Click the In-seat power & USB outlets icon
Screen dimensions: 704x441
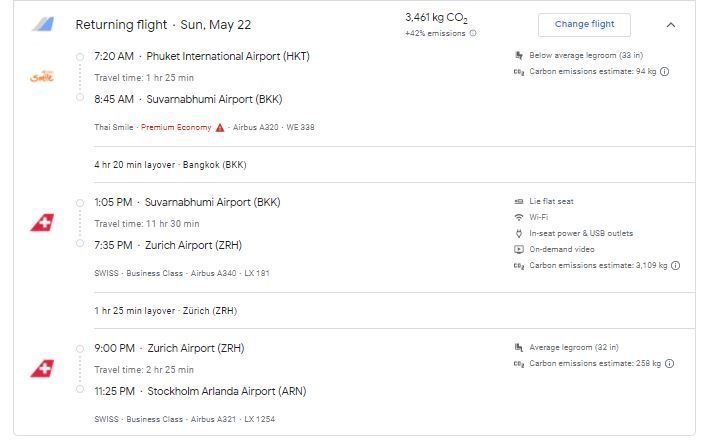(519, 234)
